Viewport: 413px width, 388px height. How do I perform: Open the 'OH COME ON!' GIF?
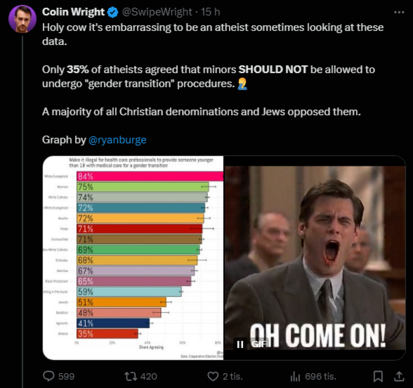(x=315, y=258)
